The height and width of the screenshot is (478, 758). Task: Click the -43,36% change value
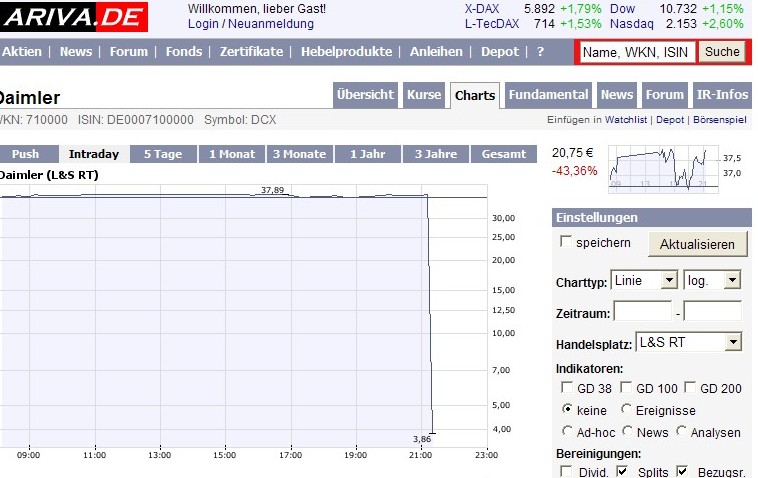click(575, 171)
